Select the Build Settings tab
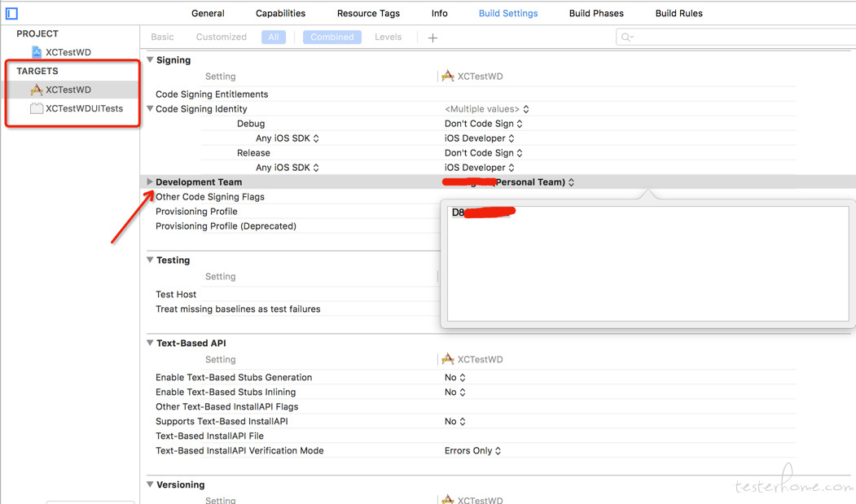The height and width of the screenshot is (504, 856). click(x=508, y=13)
